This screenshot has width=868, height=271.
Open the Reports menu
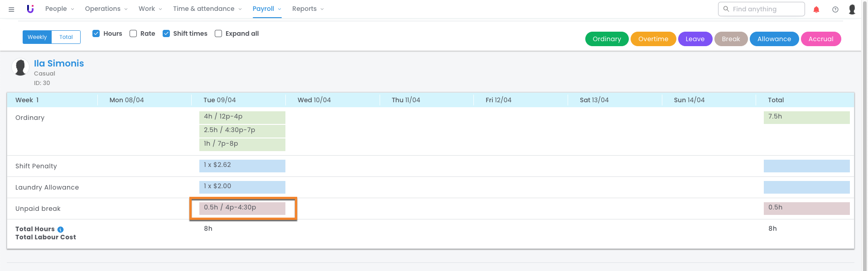[308, 9]
